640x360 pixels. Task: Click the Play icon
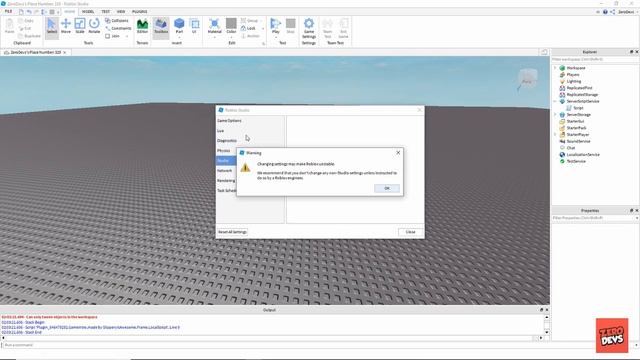point(276,24)
